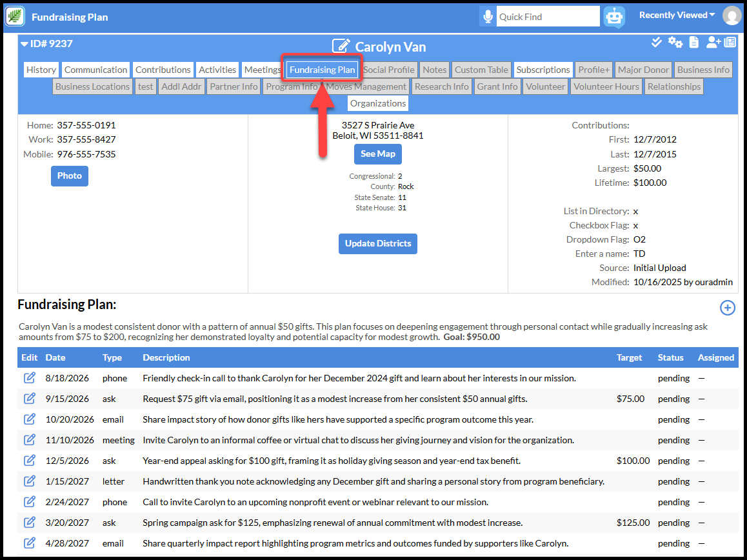The width and height of the screenshot is (747, 560).
Task: Add new fundraising plan step with plus icon
Action: pos(727,308)
